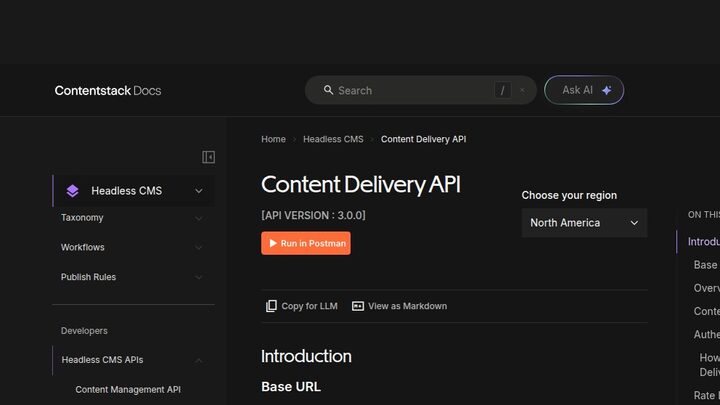Screen dimensions: 720x405
Task: Click the Choose your region label
Action: pos(569,195)
